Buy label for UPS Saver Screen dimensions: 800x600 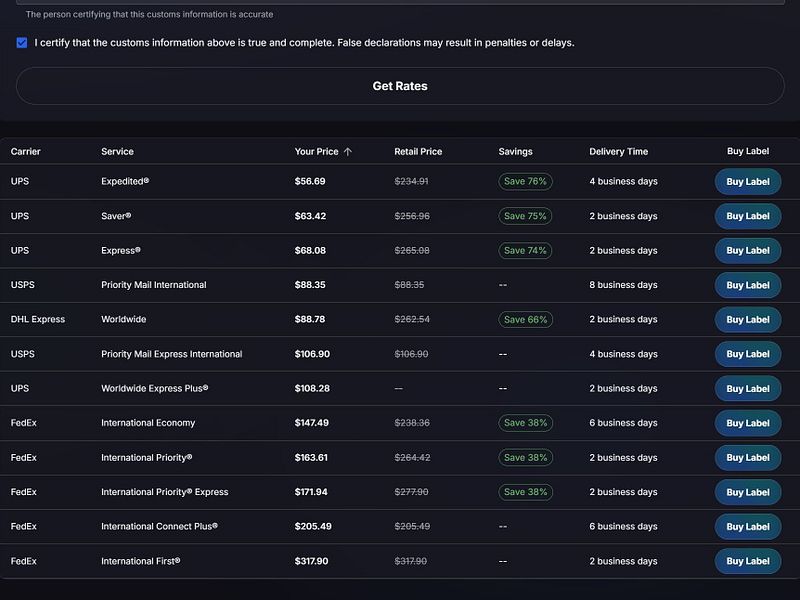pos(748,216)
